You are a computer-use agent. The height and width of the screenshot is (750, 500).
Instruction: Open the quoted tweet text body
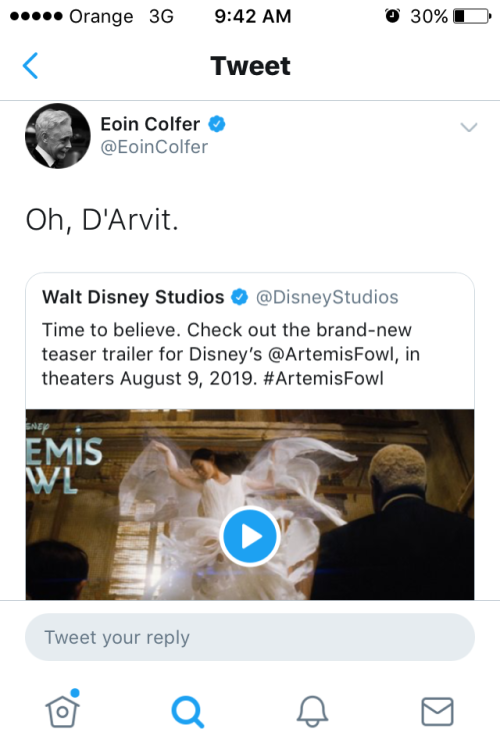coord(231,354)
